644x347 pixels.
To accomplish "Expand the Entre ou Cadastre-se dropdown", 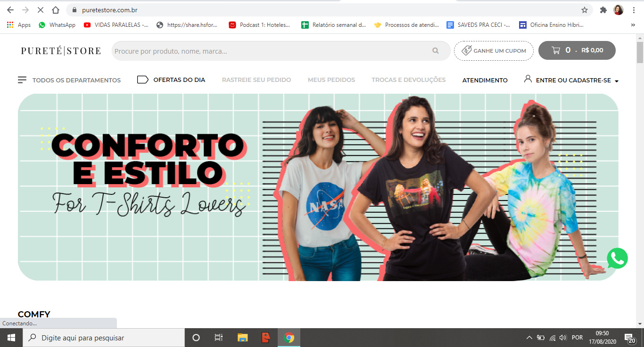I will (571, 80).
